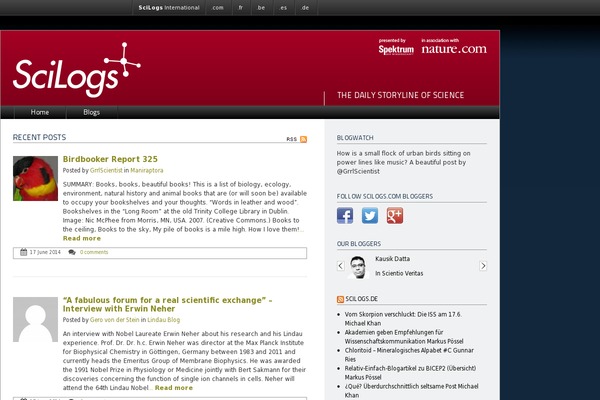Image resolution: width=600 pixels, height=400 pixels.
Task: Go to the Home menu item
Action: (x=40, y=112)
